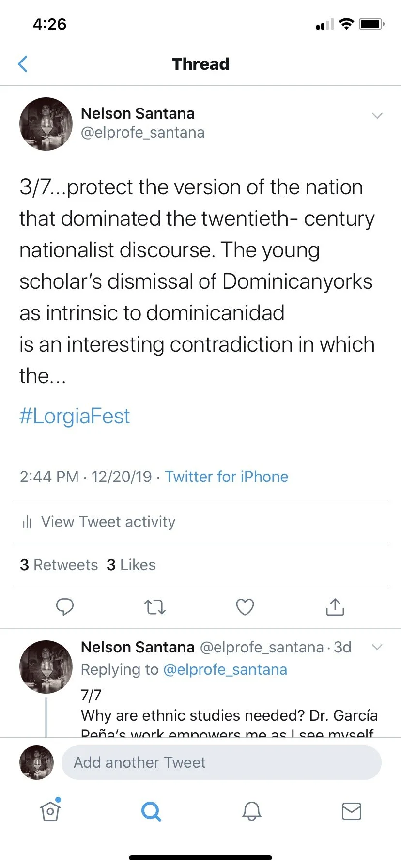Show the list of 3 Retweets
Screen dimensions: 401x868
click(x=59, y=565)
